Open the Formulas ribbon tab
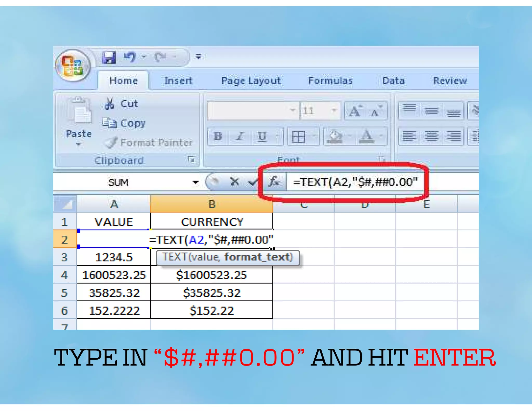Viewport: 532px width, 411px height. [330, 81]
